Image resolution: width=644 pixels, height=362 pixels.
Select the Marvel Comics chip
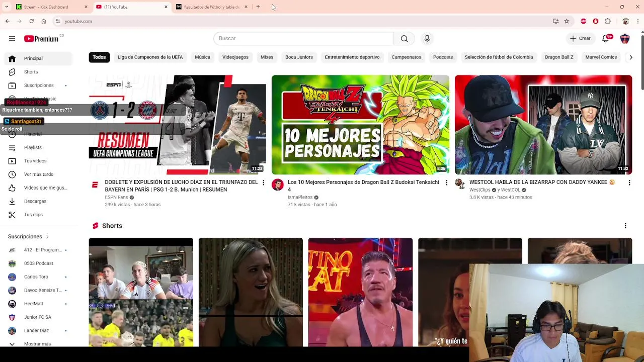[601, 57]
